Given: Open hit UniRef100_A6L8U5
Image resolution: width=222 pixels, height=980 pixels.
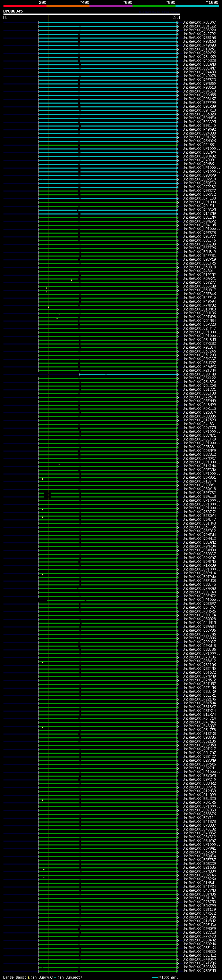Looking at the screenshot, I should click(199, 340).
